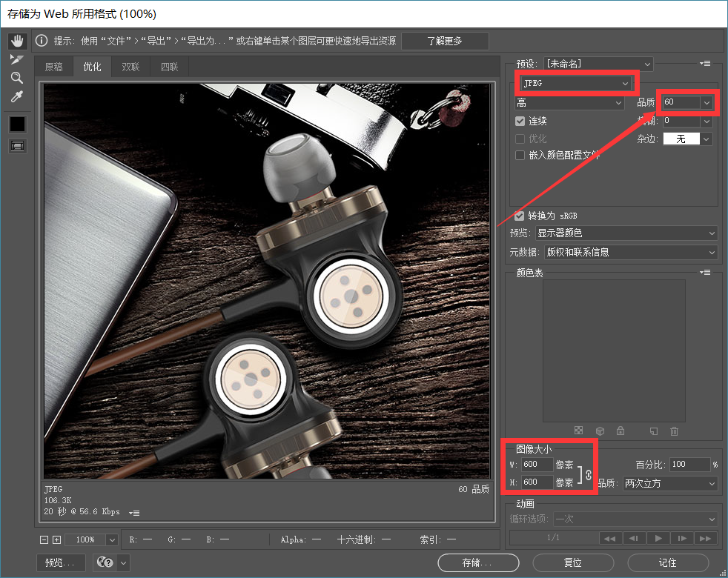Click the zoom in plus icon
The image size is (728, 578).
(x=57, y=540)
